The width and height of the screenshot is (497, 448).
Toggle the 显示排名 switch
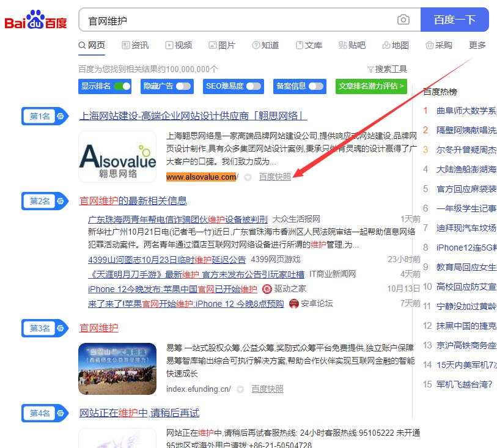tap(122, 86)
